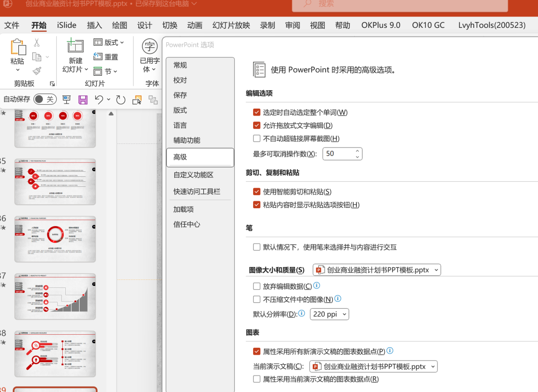Click the Paste clipboard icon
This screenshot has width=538, height=392.
coord(17,47)
